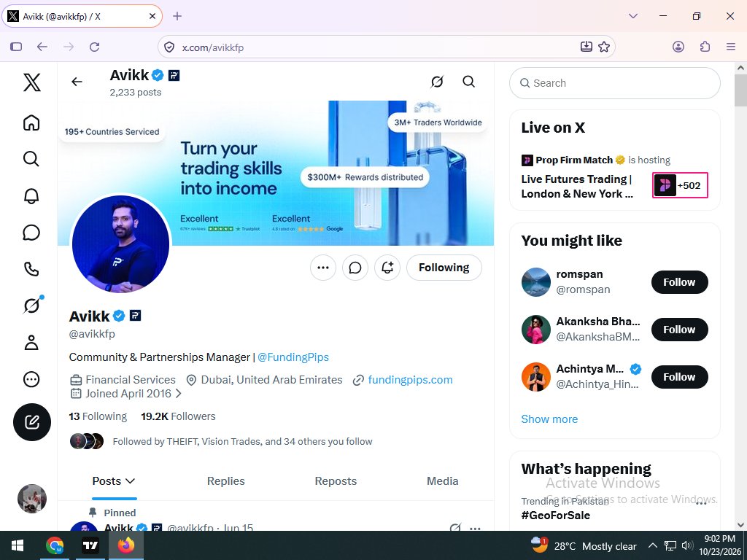
Task: Expand Joined April 2016 account details
Action: (126, 394)
